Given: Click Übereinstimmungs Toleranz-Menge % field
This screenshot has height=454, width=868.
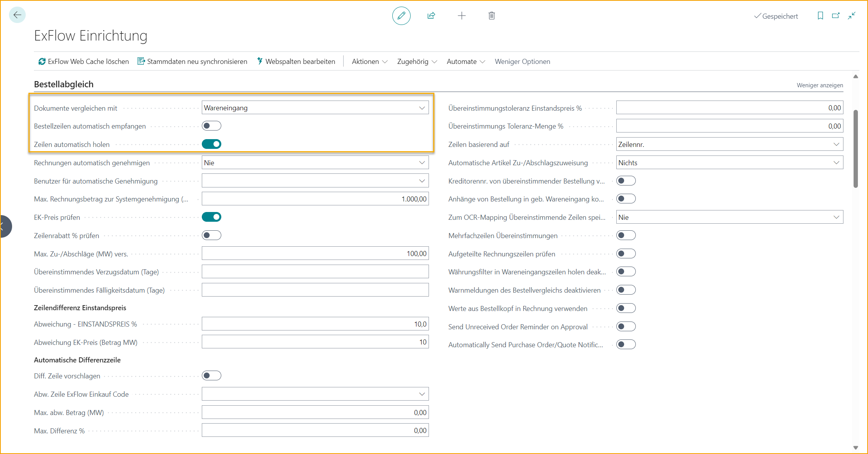Looking at the screenshot, I should (x=730, y=126).
